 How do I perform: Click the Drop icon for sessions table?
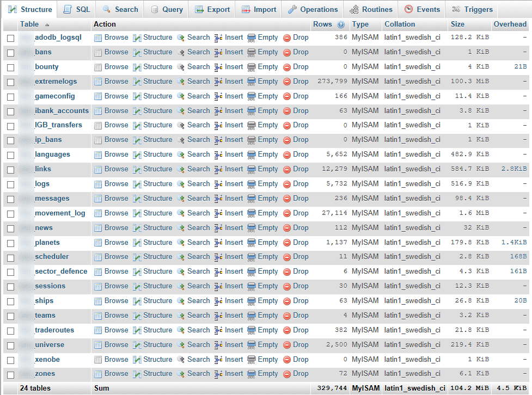(287, 287)
